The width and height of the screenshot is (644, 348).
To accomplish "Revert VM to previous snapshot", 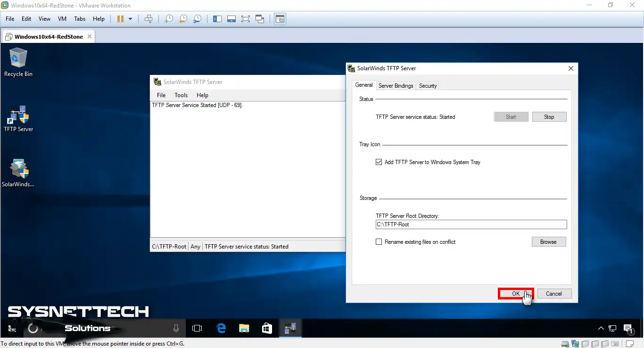I will (183, 19).
